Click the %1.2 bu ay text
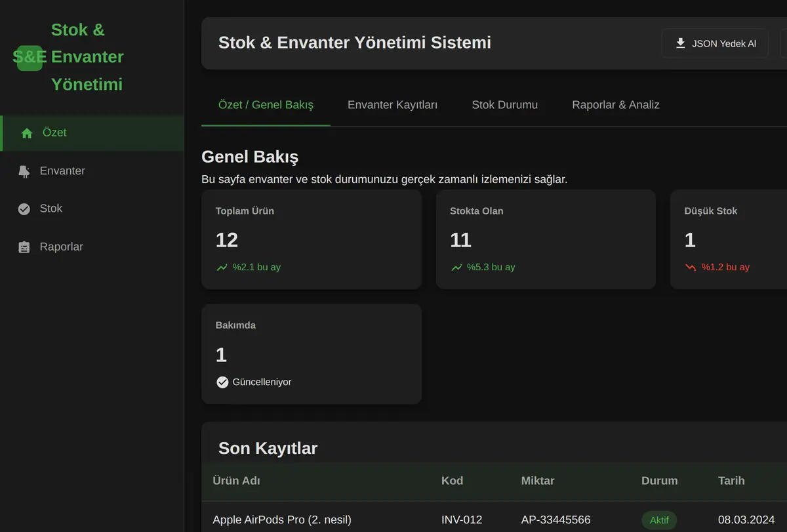Screen dimensions: 787x532 [725, 268]
